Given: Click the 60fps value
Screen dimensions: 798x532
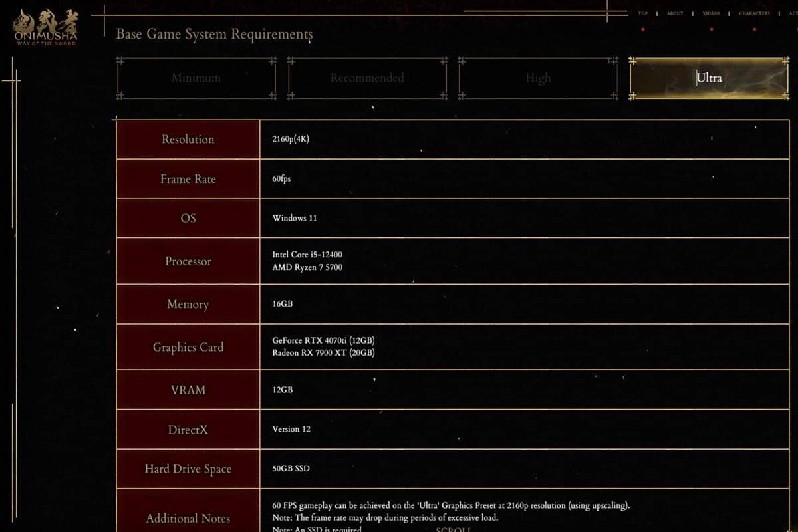Looking at the screenshot, I should coord(281,179).
